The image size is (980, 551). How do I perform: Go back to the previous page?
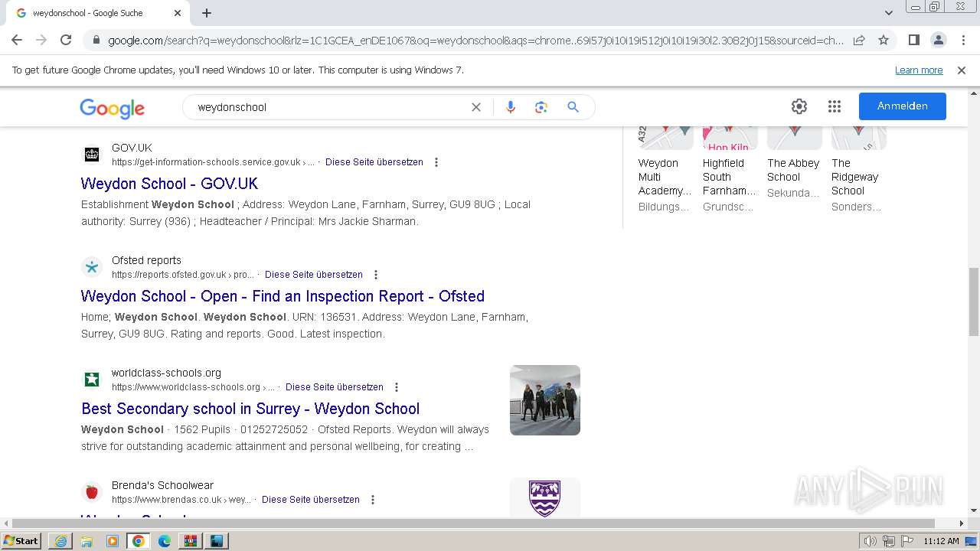coord(17,40)
